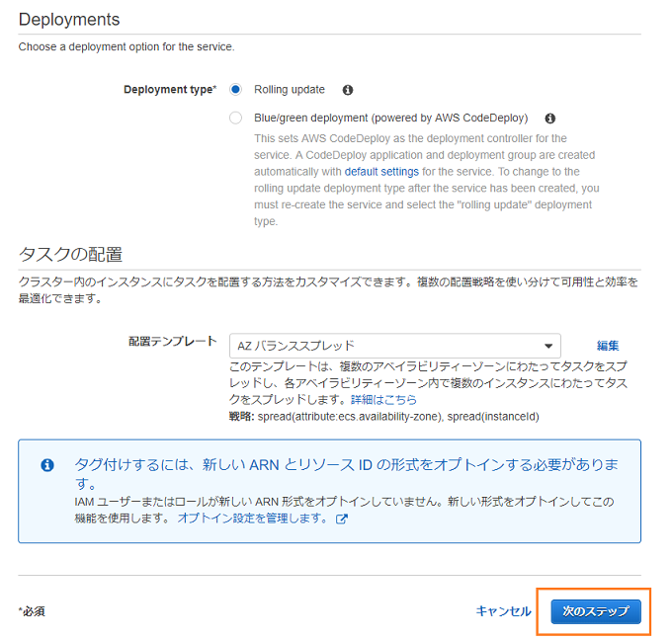672x639 pixels.
Task: Open the 詳細はこちら link
Action: (383, 400)
